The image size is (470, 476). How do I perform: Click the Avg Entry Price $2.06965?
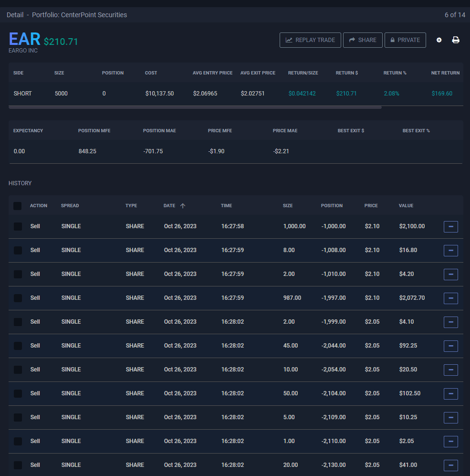point(205,94)
